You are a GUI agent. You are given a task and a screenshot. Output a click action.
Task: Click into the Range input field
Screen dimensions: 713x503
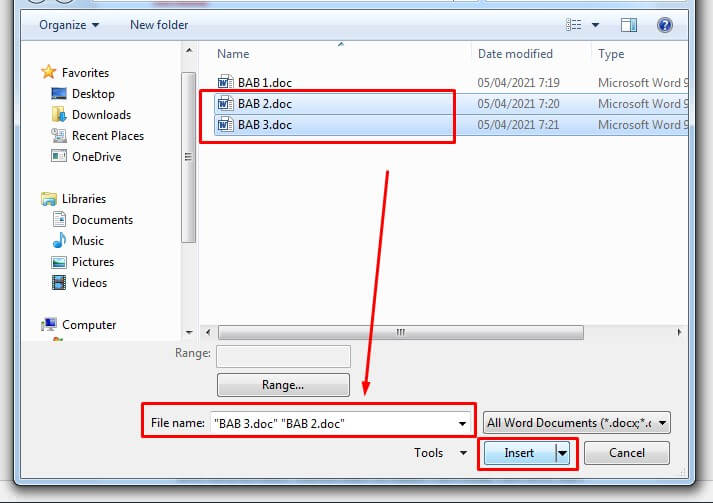coord(283,356)
